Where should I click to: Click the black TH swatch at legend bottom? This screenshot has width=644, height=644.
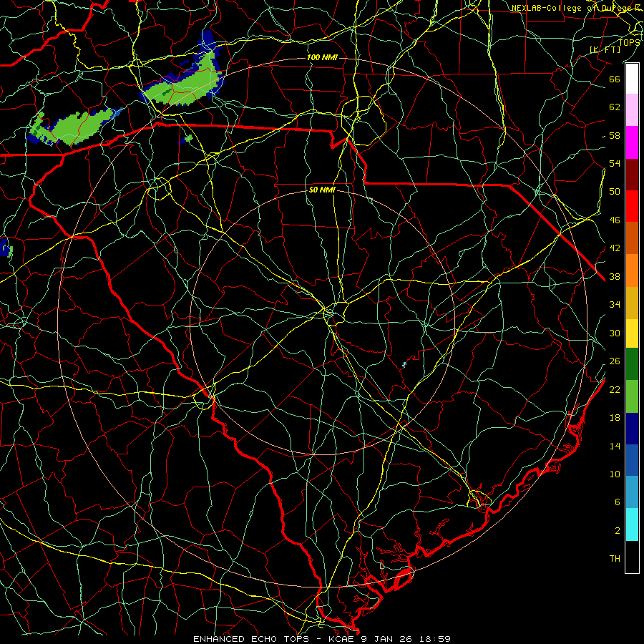(632, 557)
